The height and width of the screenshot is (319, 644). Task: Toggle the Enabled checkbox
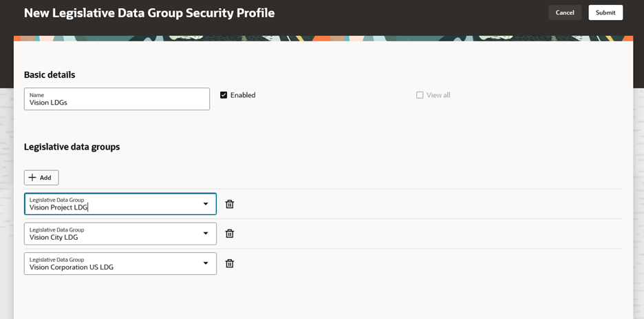(x=224, y=95)
